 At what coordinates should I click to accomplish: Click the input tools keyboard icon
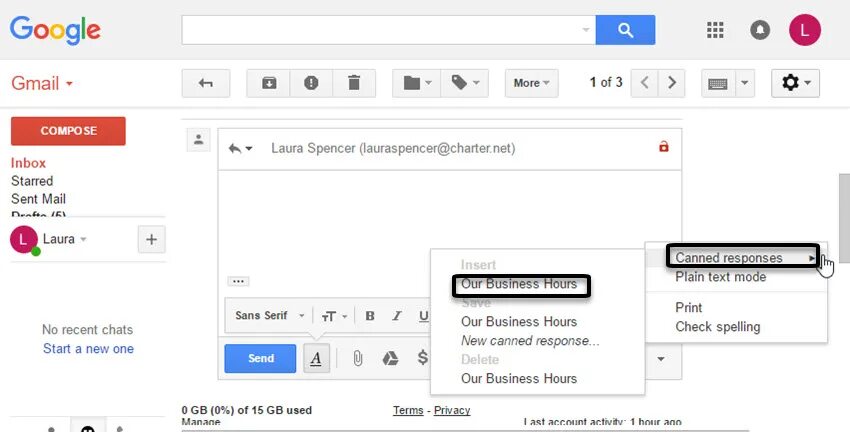tap(718, 83)
